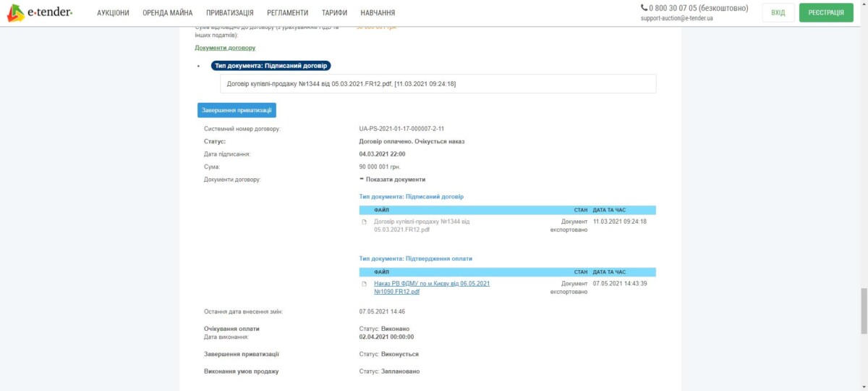Go to the Приватизація section

click(x=229, y=13)
